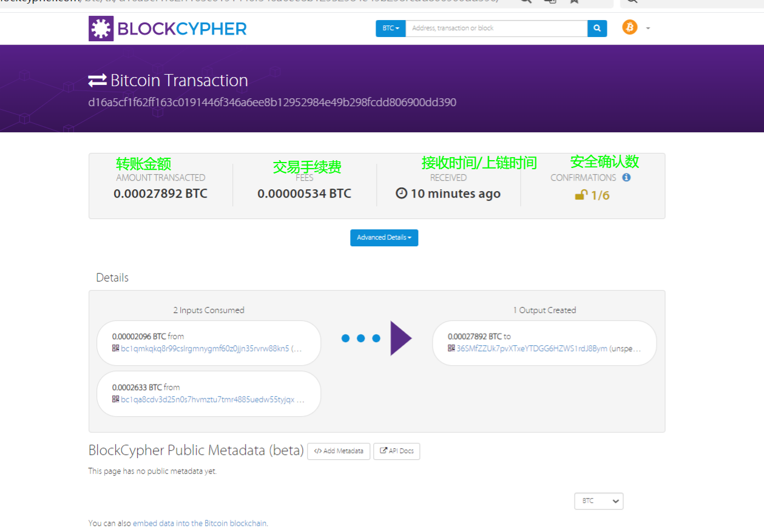Expand the caret next to the Bitcoin icon
Viewport: 764px width, 532px height.
pos(648,29)
